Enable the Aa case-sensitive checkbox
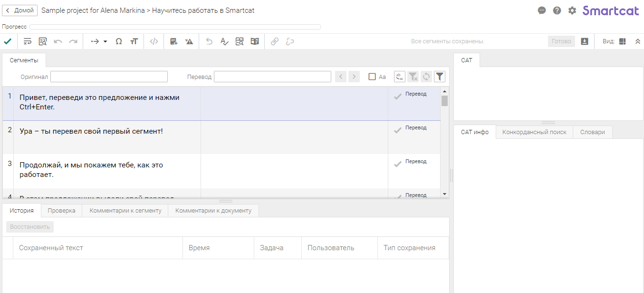 click(372, 77)
